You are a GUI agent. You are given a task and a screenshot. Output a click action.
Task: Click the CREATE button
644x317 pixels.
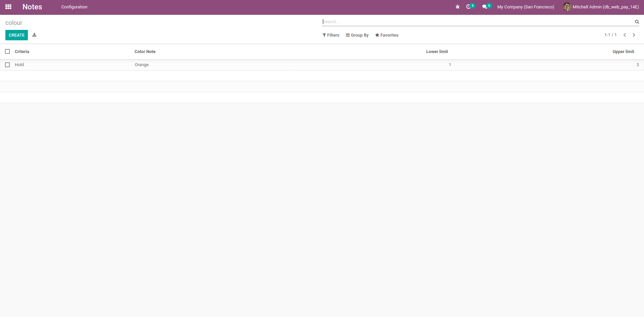click(16, 35)
